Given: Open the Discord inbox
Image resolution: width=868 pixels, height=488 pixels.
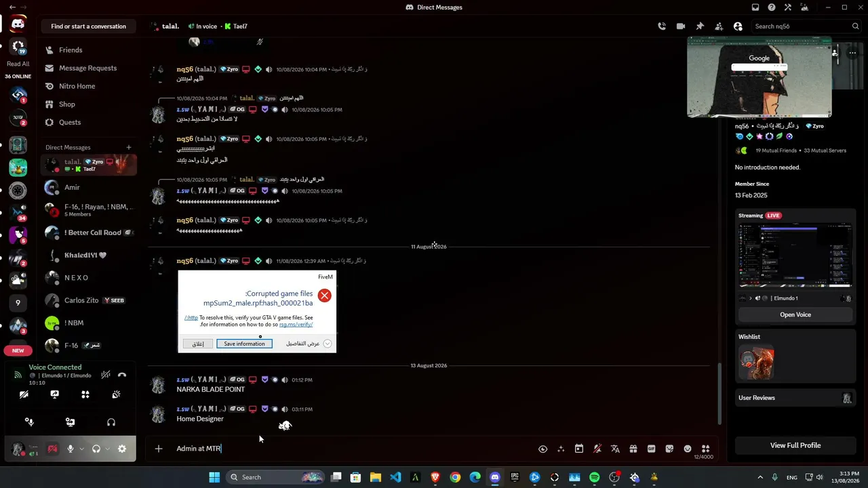Looking at the screenshot, I should pyautogui.click(x=755, y=7).
